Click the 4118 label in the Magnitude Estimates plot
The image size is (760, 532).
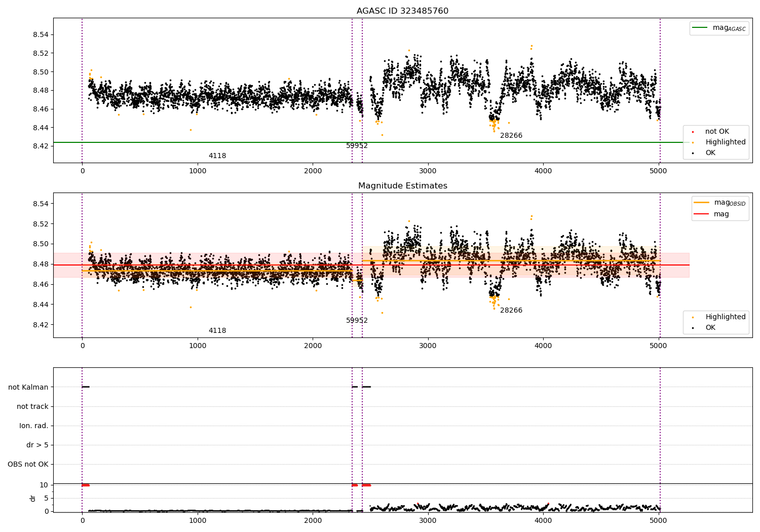pos(217,331)
